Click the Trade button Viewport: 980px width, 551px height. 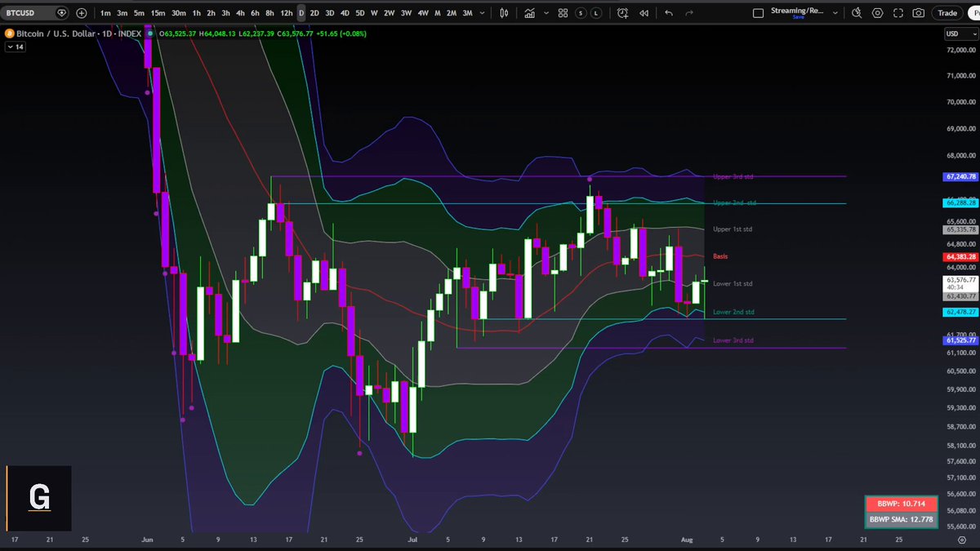(947, 13)
